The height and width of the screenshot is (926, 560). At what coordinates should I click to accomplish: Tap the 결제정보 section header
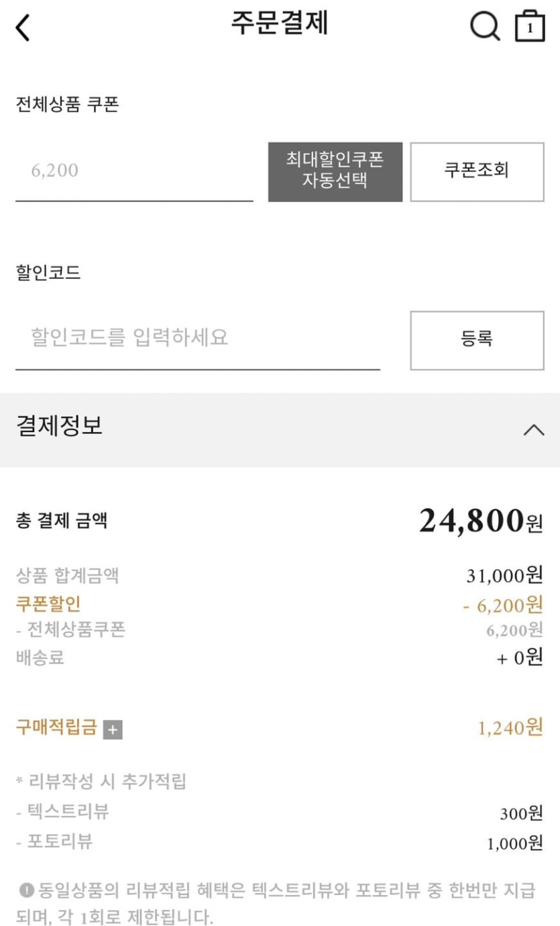pyautogui.click(x=59, y=426)
